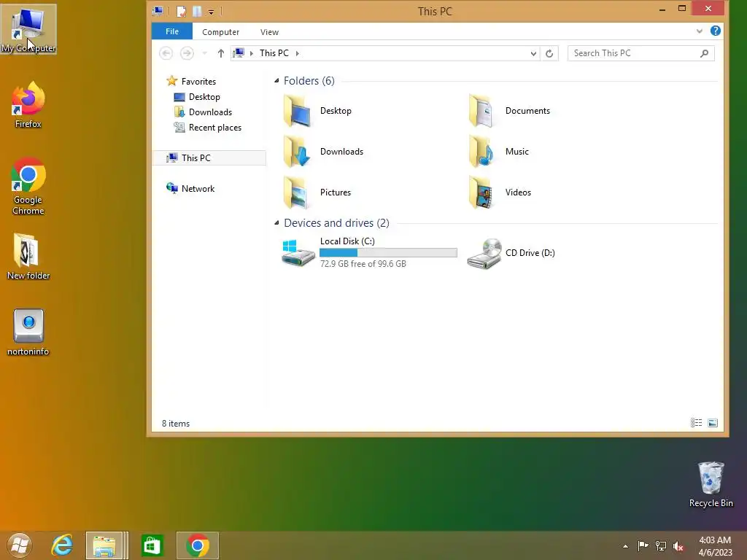Collapse the Devices and drives group

(276, 223)
